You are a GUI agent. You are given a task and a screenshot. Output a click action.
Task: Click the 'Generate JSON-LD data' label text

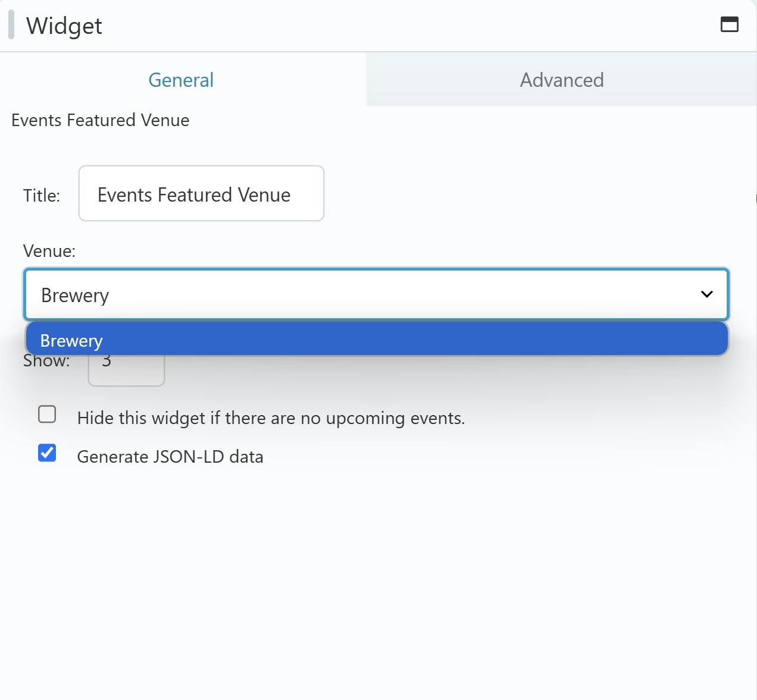click(170, 457)
